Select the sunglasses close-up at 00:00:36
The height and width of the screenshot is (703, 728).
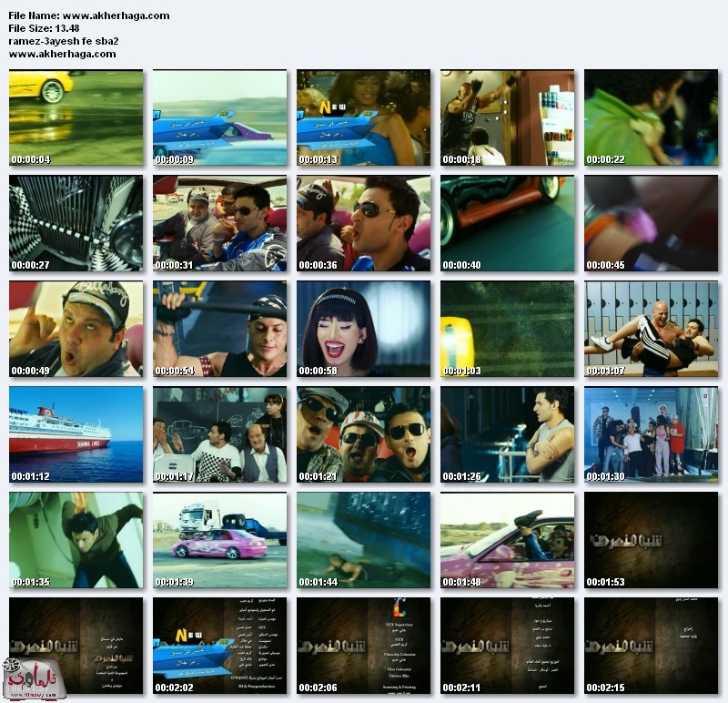click(363, 223)
